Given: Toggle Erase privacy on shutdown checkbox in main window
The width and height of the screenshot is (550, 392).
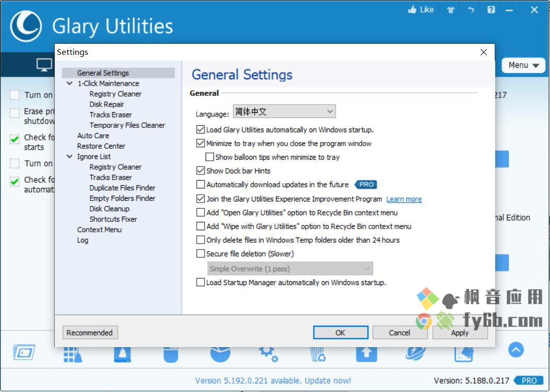Looking at the screenshot, I should tap(15, 113).
